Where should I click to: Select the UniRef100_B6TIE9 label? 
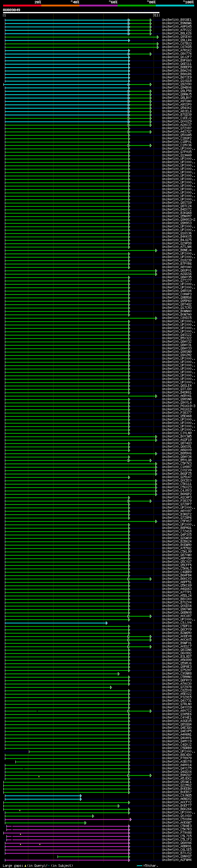coord(177,78)
